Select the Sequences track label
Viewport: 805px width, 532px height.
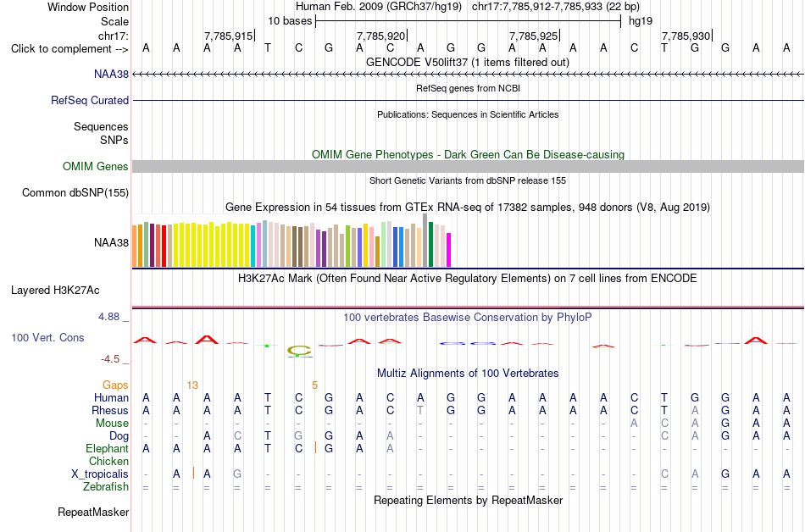pyautogui.click(x=101, y=127)
